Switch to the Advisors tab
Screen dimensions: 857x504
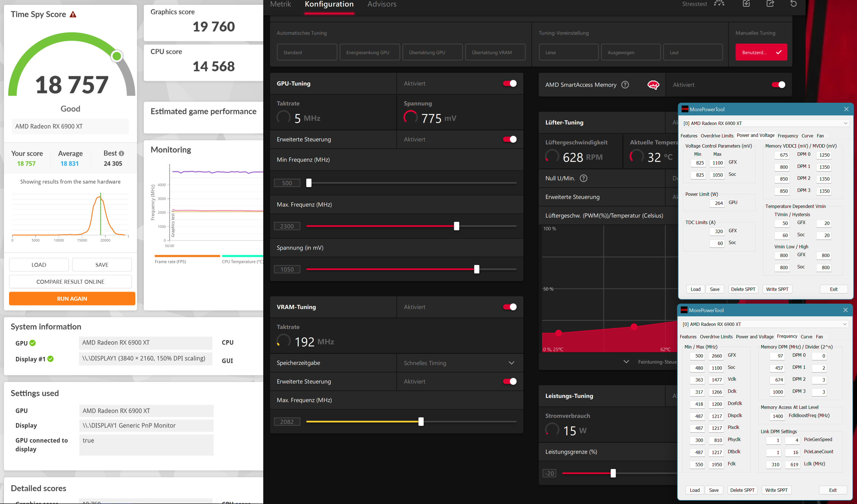click(382, 5)
